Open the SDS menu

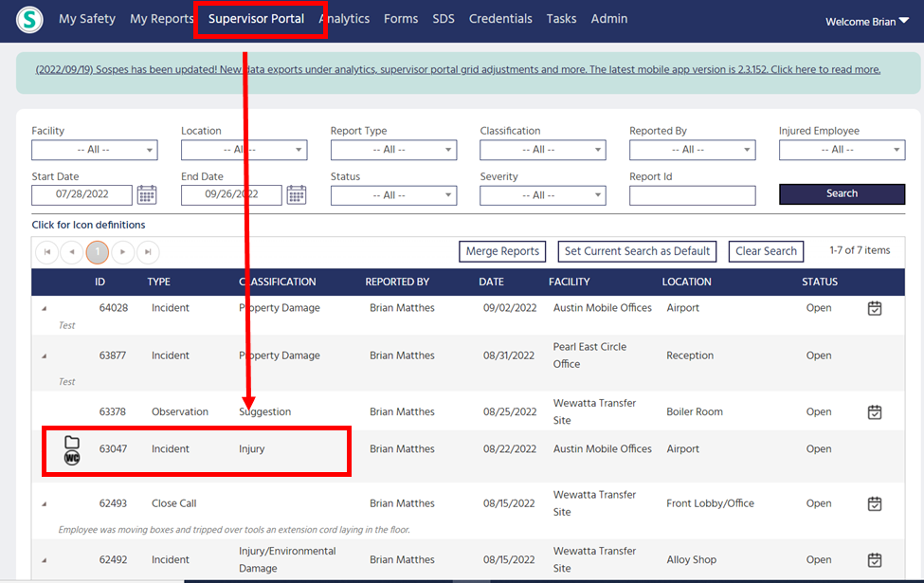pyautogui.click(x=444, y=19)
